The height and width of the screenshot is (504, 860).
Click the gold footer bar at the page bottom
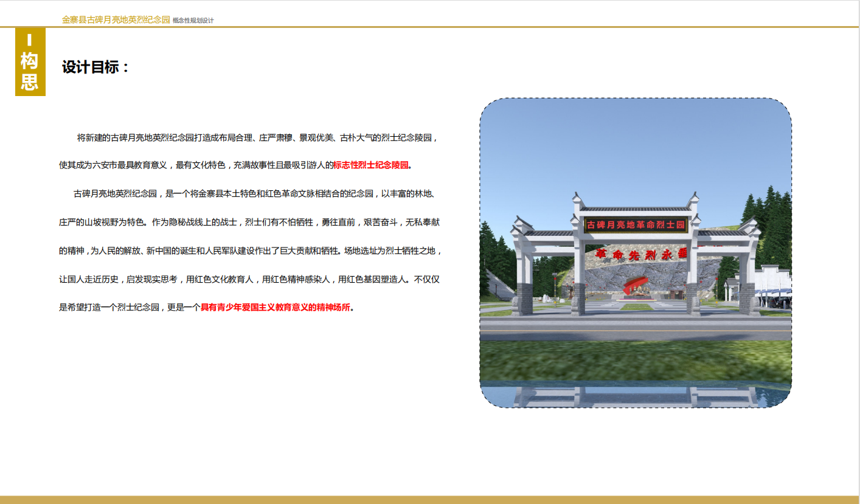(x=429, y=500)
